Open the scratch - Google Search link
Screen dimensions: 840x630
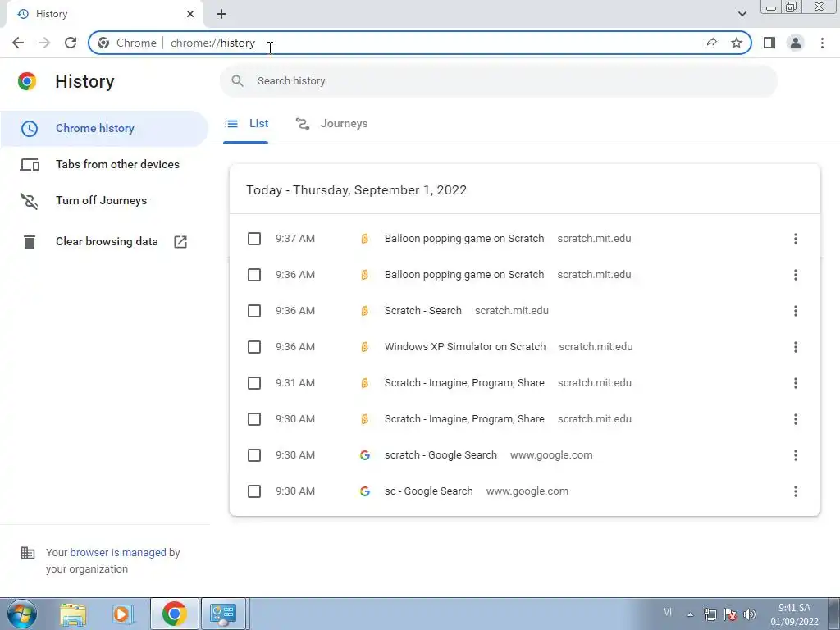click(441, 455)
